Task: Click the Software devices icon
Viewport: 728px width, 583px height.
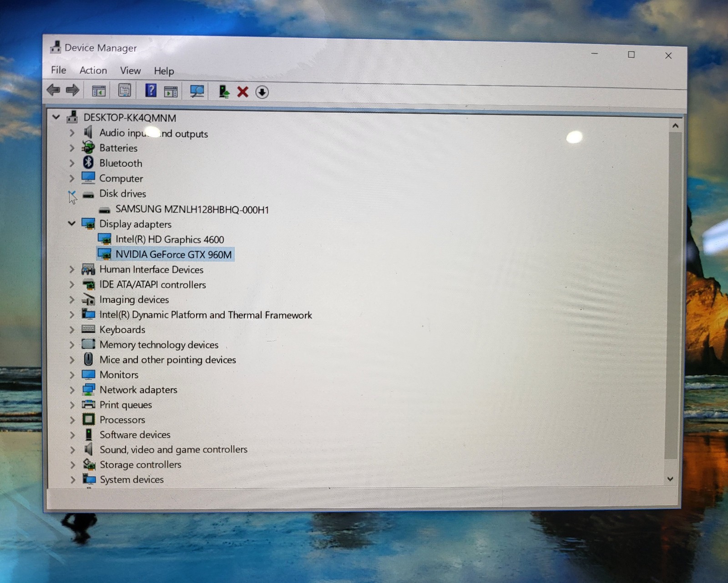Action: (89, 434)
